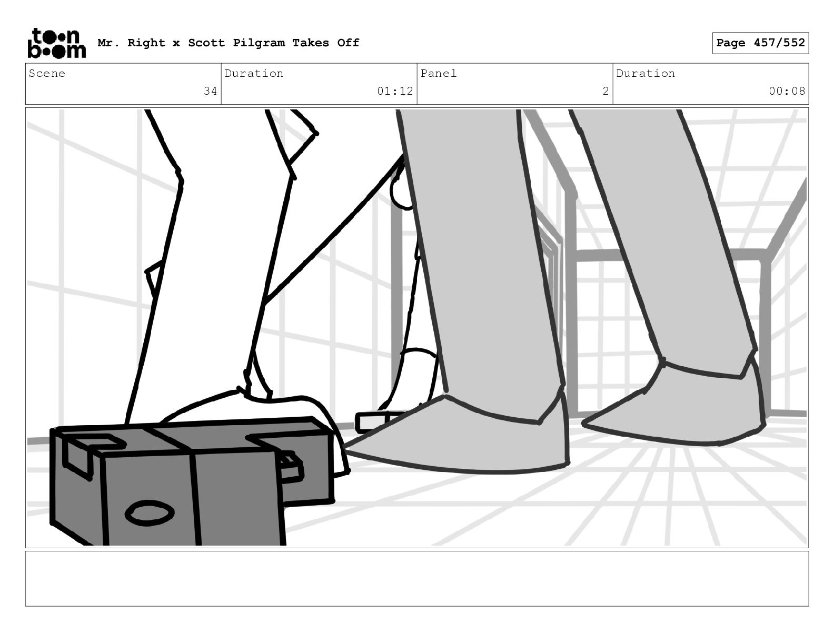
Task: Click the 'Page 457/552' box
Action: [760, 43]
